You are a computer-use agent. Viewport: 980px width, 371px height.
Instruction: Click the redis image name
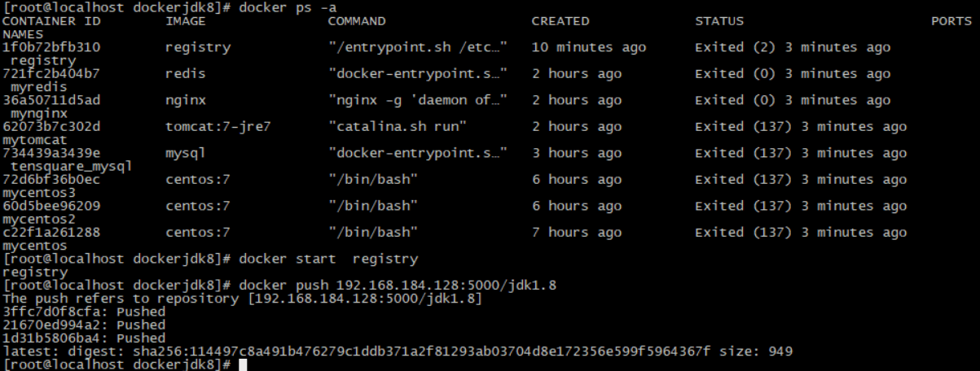pyautogui.click(x=185, y=74)
